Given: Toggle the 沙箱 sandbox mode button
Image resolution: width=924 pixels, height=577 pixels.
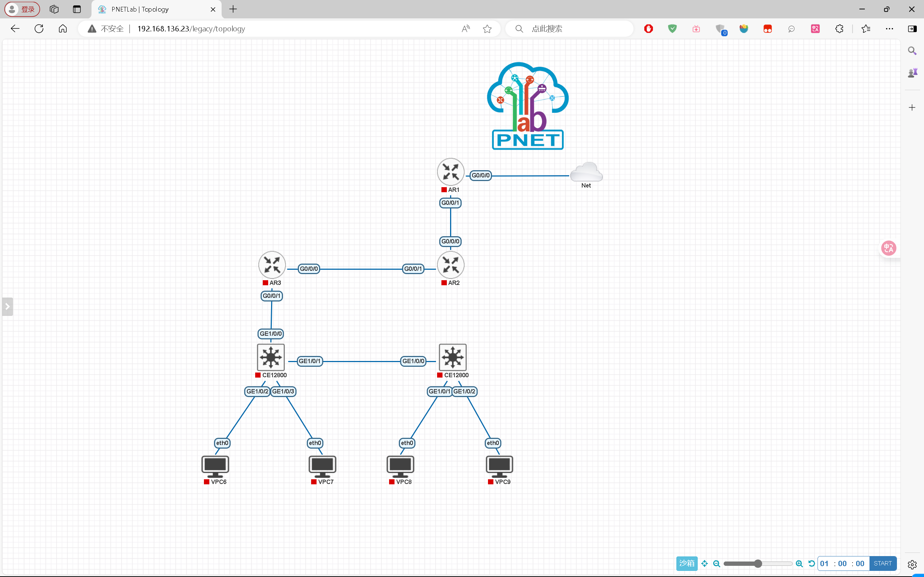Looking at the screenshot, I should [687, 564].
